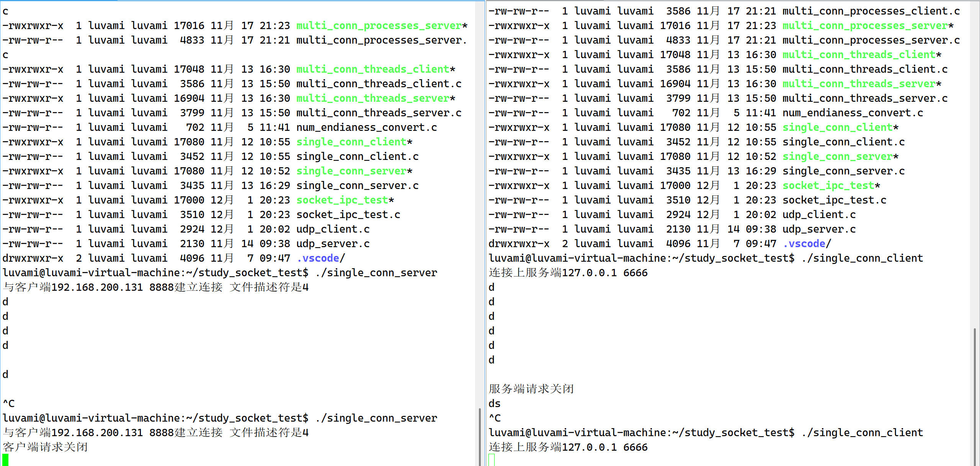The width and height of the screenshot is (980, 466).
Task: Click the 'ds' input line in right pane
Action: click(494, 404)
